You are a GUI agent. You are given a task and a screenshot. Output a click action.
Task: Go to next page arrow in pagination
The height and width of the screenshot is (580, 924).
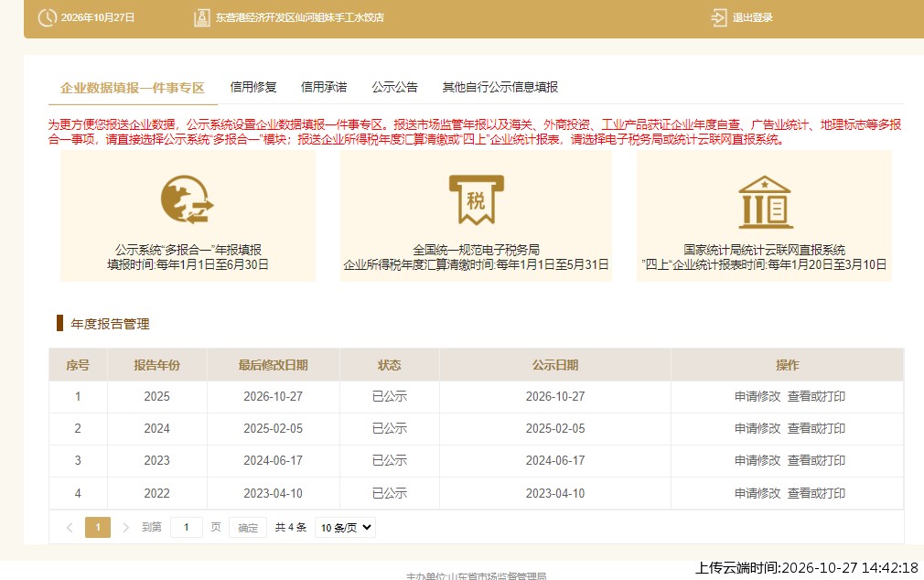click(125, 528)
